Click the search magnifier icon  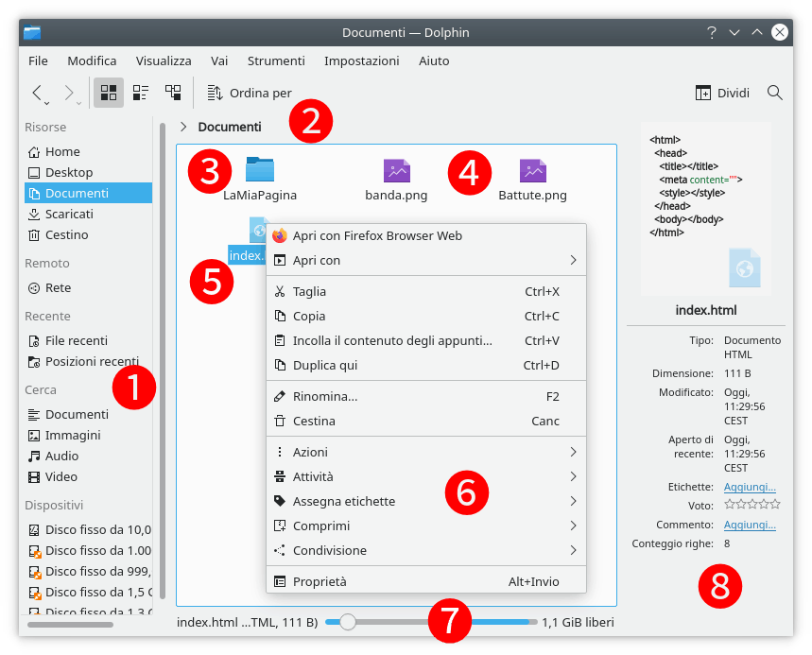coord(774,93)
